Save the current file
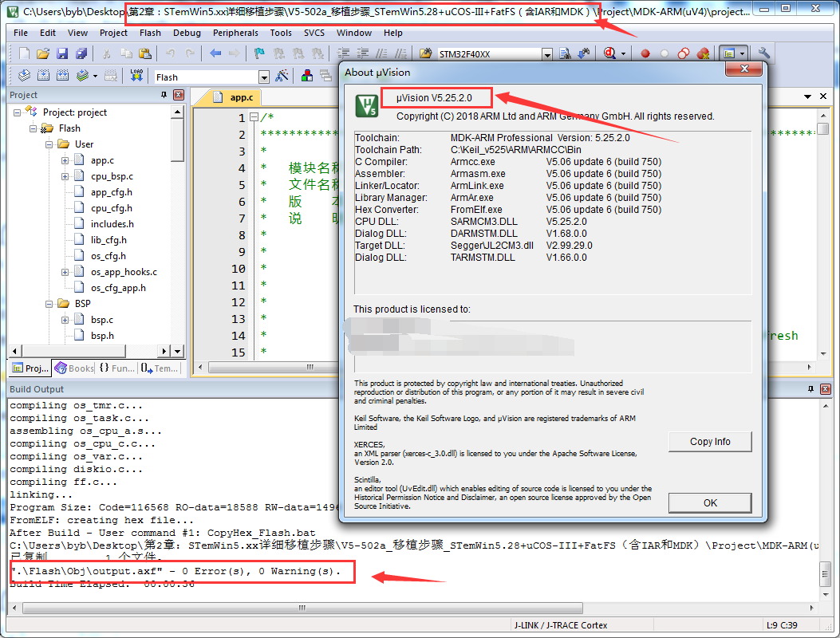 (x=63, y=53)
